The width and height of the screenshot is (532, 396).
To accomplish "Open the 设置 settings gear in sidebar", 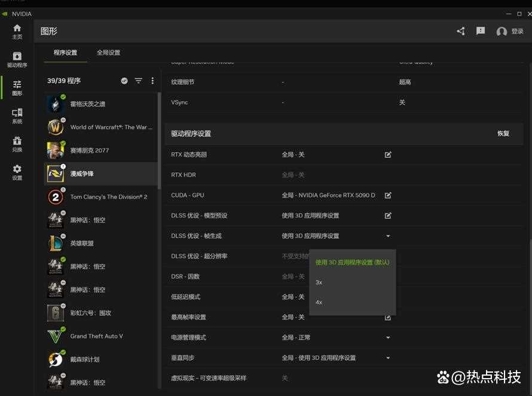I will [x=17, y=172].
